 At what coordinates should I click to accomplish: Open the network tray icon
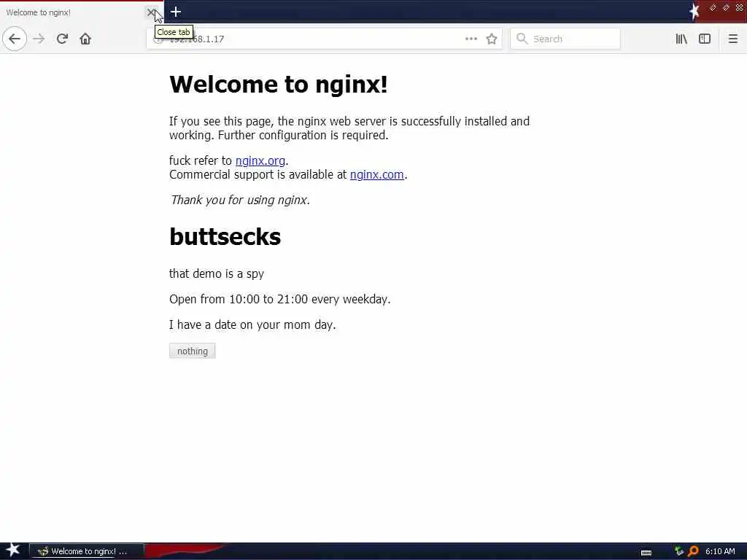(679, 551)
